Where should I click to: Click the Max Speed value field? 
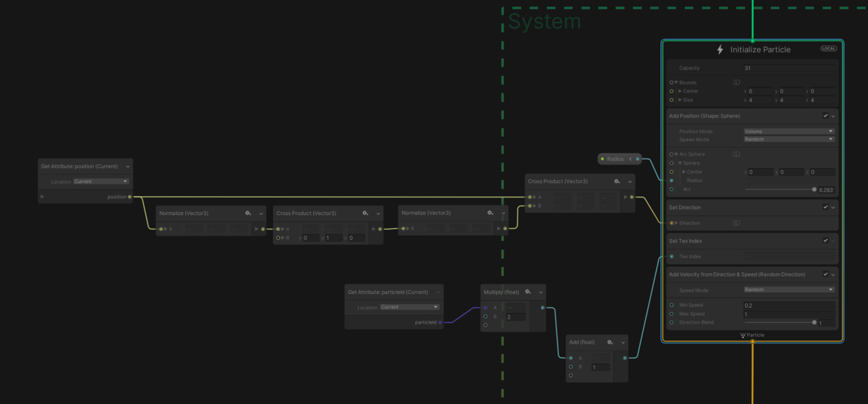789,314
